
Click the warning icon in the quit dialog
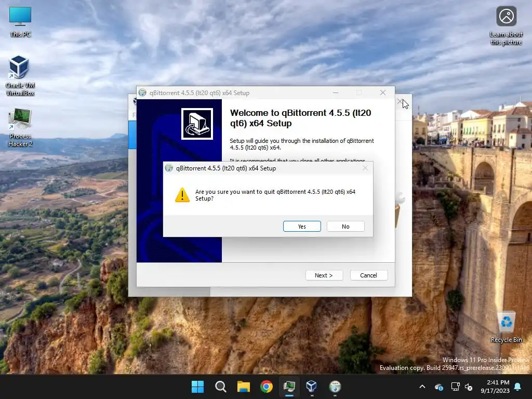coord(182,195)
